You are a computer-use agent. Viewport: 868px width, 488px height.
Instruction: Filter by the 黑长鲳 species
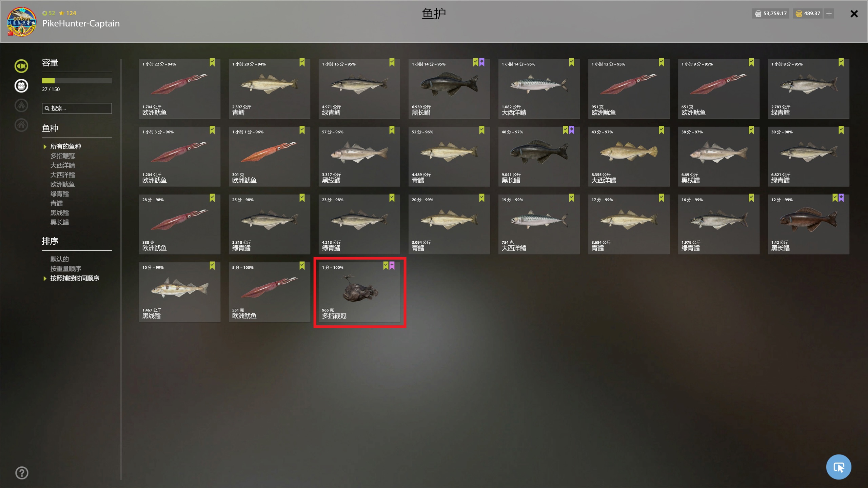[59, 222]
